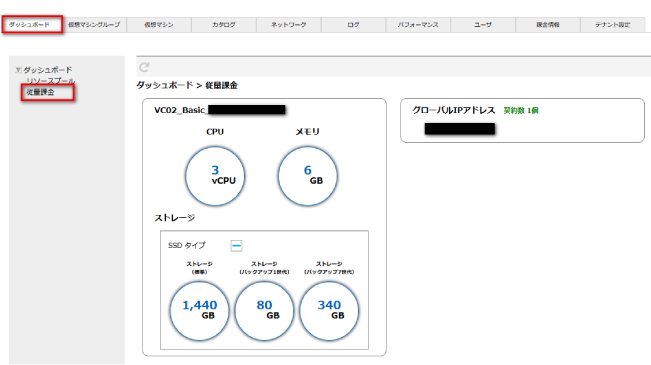
Task: Click the ストレージ section heading
Action: (174, 218)
